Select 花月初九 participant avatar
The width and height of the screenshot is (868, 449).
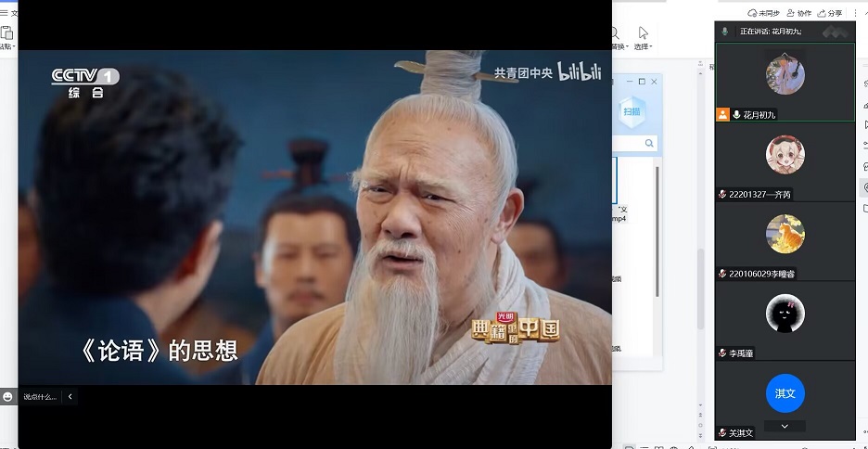(x=785, y=75)
